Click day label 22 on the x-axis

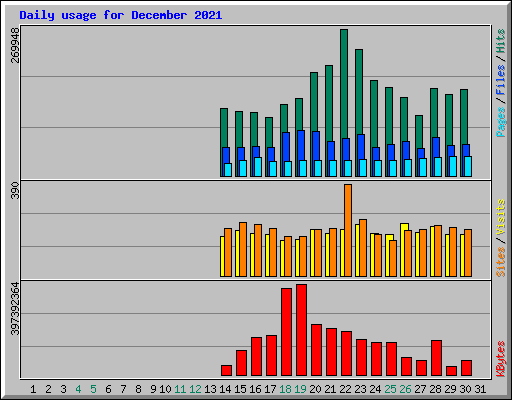[x=345, y=389]
